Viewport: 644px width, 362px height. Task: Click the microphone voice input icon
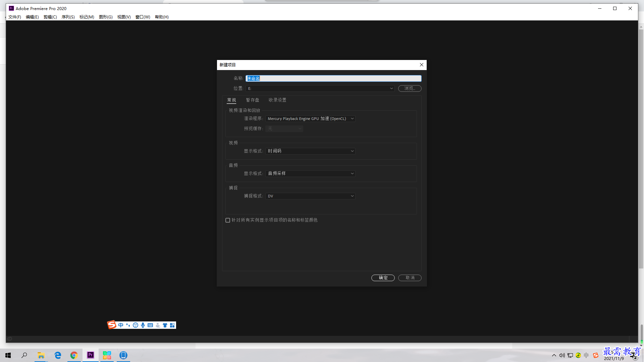tap(143, 325)
